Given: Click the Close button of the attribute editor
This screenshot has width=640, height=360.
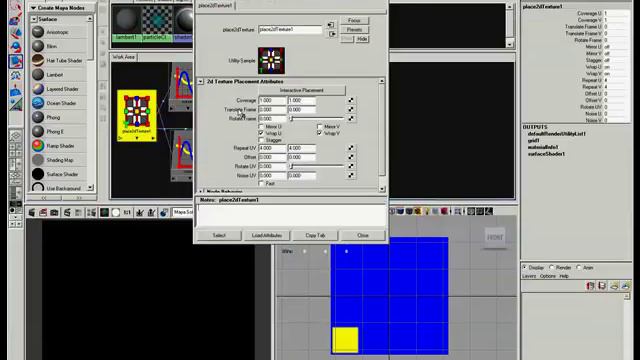Looking at the screenshot, I should [x=363, y=236].
